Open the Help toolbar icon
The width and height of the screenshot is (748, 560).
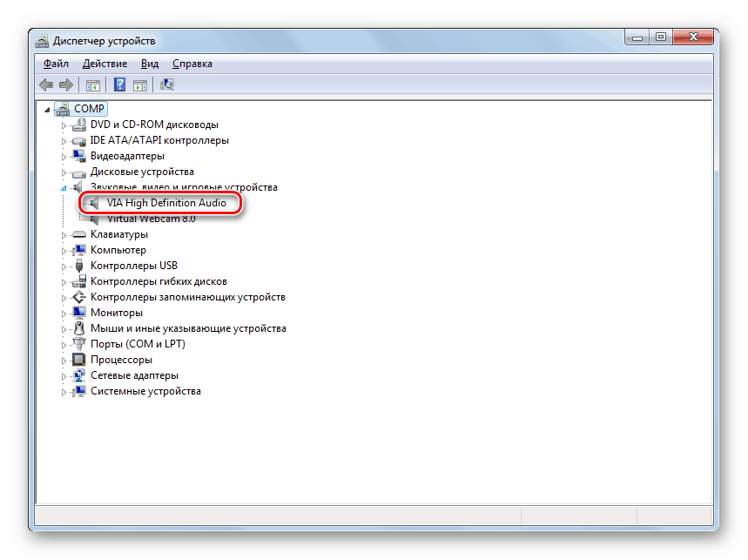pyautogui.click(x=119, y=84)
